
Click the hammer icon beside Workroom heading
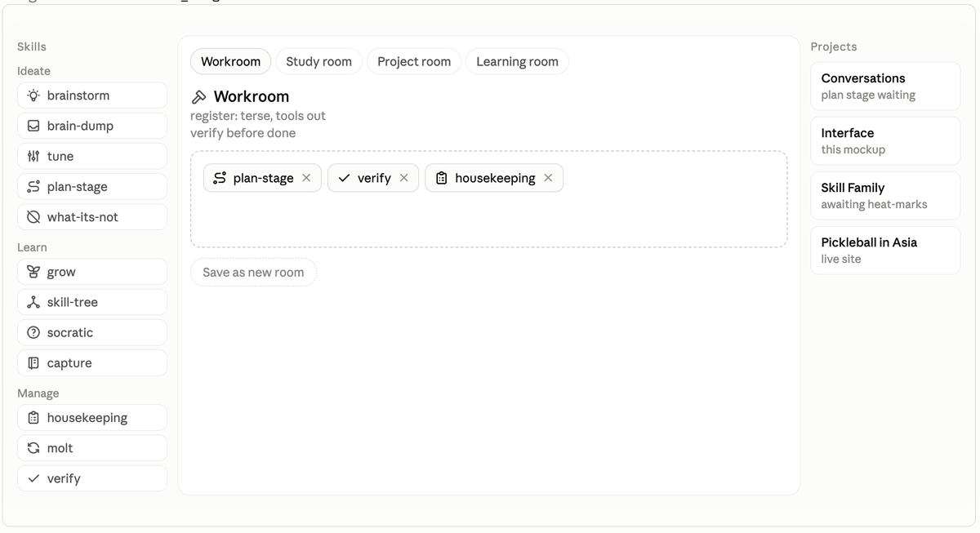[198, 97]
